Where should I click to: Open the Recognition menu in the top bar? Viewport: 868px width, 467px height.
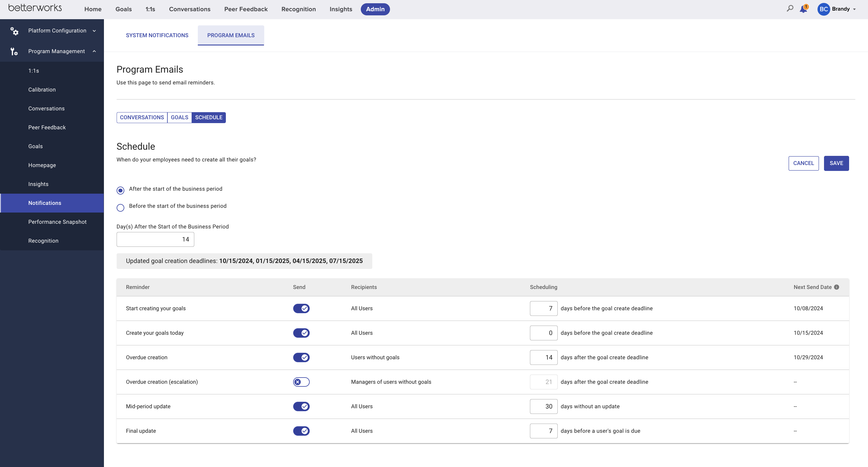point(298,9)
